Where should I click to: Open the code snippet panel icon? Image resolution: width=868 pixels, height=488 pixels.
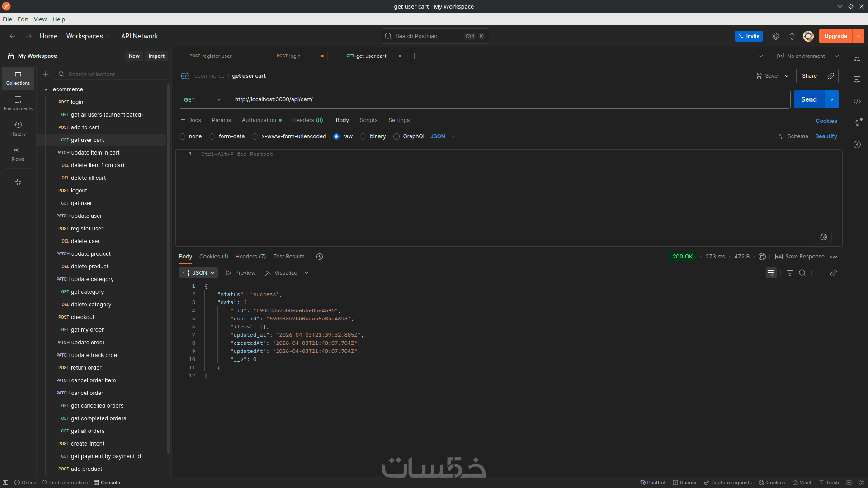coord(857,101)
